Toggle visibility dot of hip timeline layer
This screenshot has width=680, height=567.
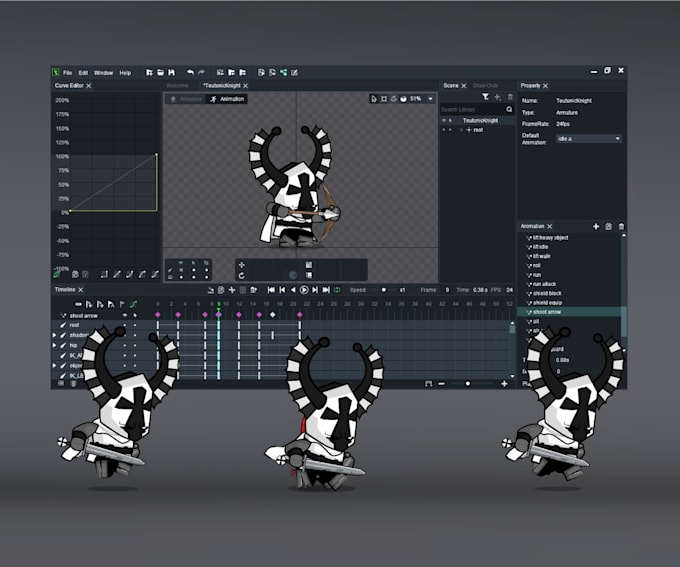125,345
